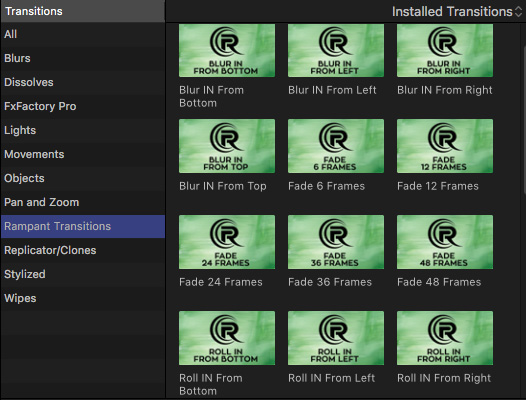
Task: Select the Blur IN From Left transition
Action: coord(336,50)
